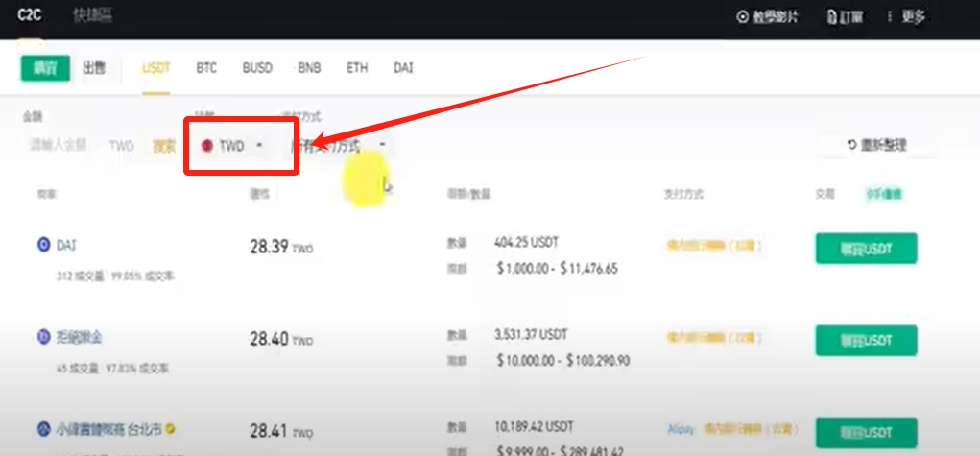This screenshot has height=456, width=980.
Task: Switch to the BUSD tab
Action: (257, 68)
